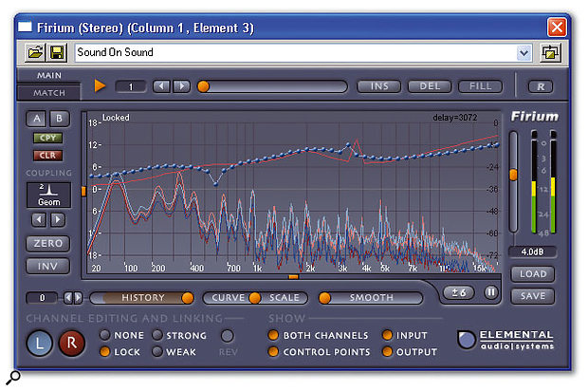The image size is (588, 391).
Task: Invert the curve with the INV button
Action: click(48, 266)
